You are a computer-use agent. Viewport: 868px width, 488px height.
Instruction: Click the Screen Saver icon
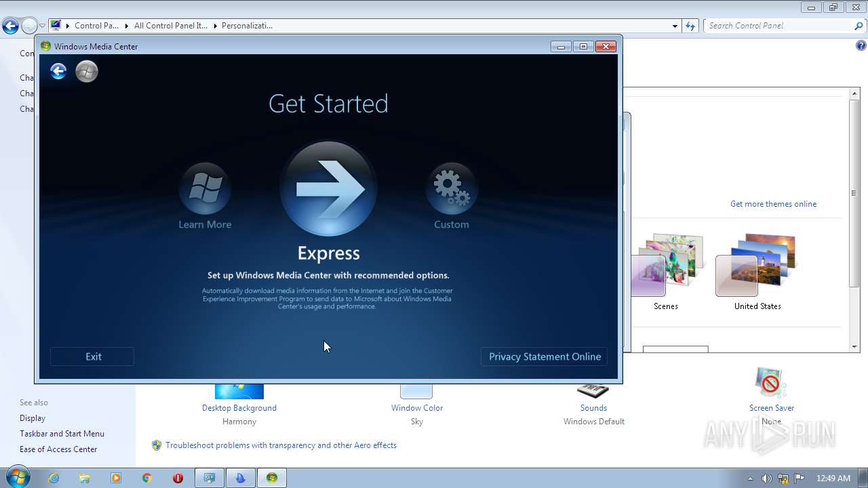click(x=771, y=383)
